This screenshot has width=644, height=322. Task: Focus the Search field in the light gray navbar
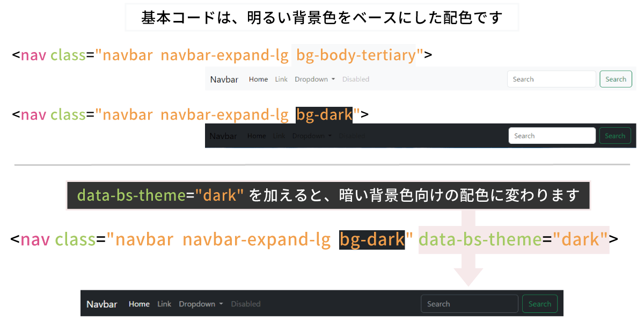(551, 79)
